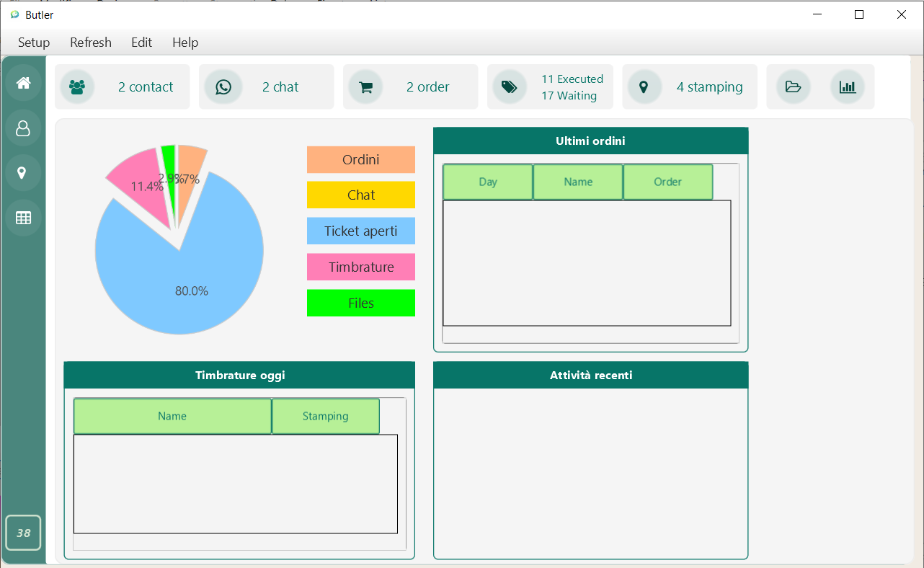This screenshot has width=924, height=568.
Task: Click the Ultimi ordini panel header
Action: pyautogui.click(x=591, y=141)
